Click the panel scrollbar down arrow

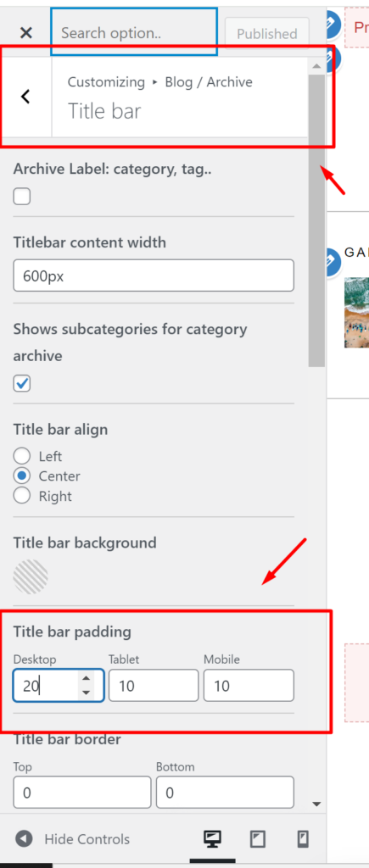coord(316,804)
